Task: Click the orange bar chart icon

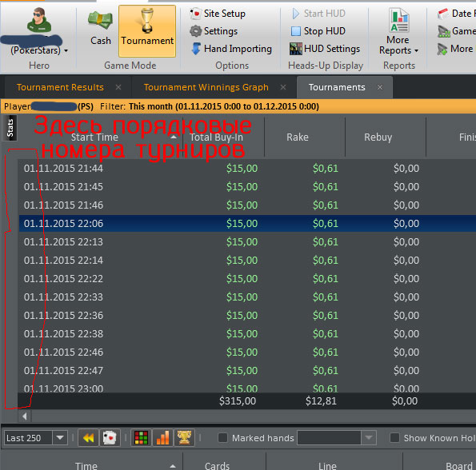Action: [x=162, y=437]
